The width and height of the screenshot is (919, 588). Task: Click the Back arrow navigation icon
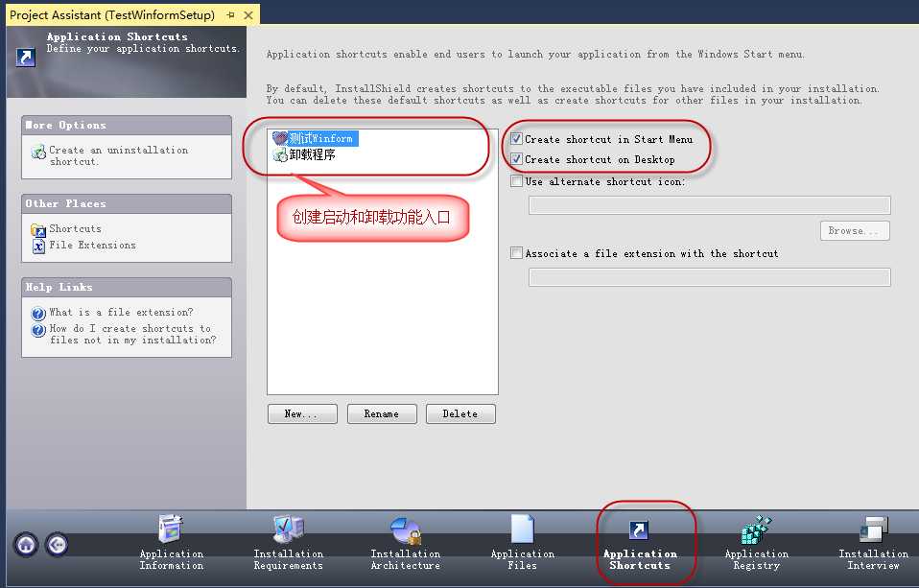[57, 545]
